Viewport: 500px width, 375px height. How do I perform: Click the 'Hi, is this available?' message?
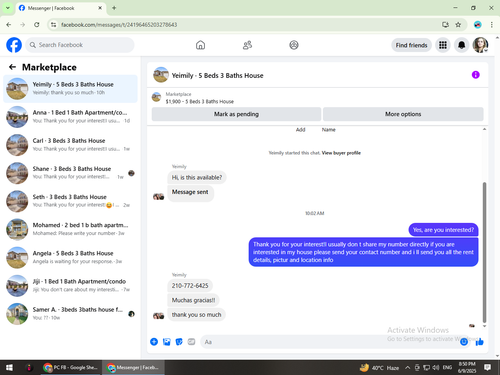pos(197,177)
